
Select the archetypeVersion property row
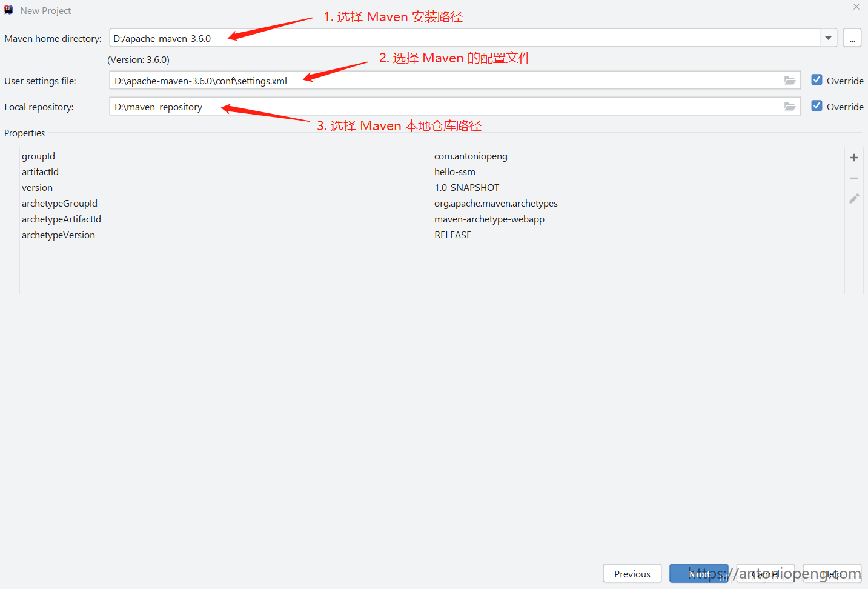point(58,235)
